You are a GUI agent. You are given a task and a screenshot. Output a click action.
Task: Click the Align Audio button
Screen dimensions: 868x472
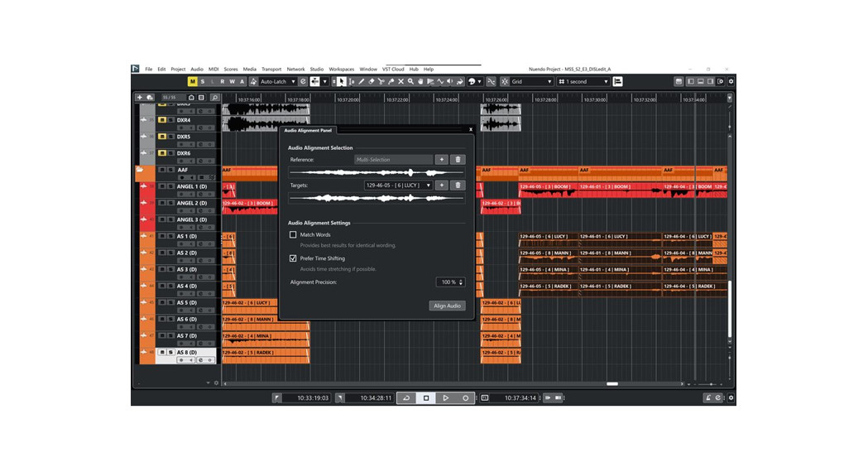tap(447, 306)
